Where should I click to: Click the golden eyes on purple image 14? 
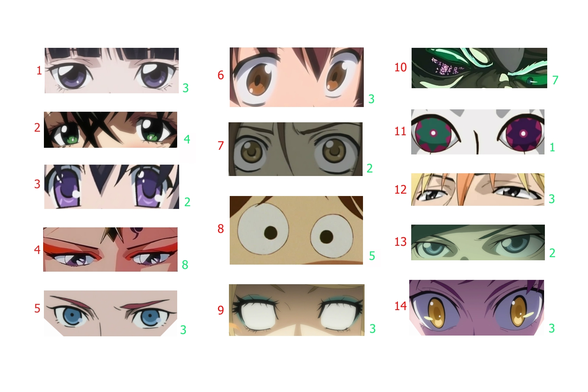(477, 308)
